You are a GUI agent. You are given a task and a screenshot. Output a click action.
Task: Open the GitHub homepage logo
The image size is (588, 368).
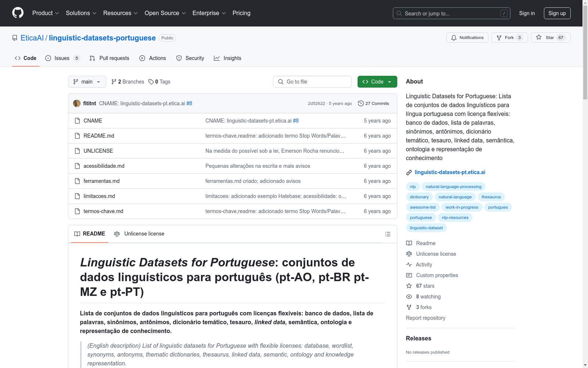point(18,13)
